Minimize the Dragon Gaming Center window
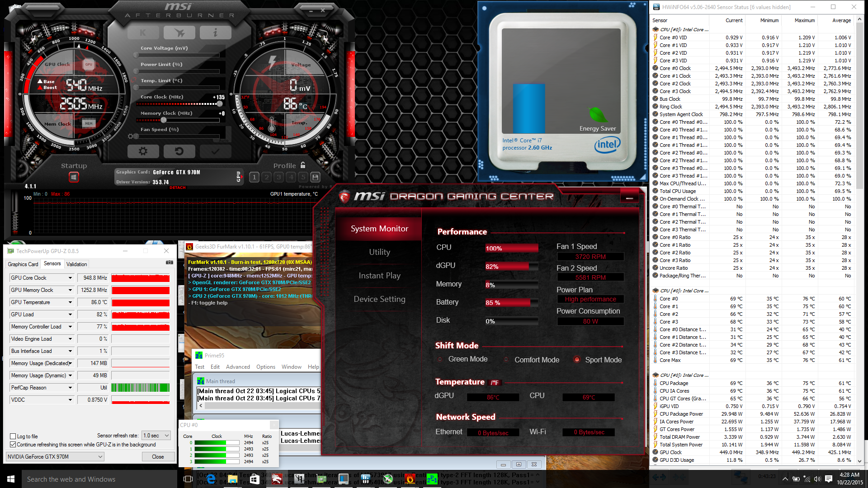868x488 pixels. pos(629,198)
